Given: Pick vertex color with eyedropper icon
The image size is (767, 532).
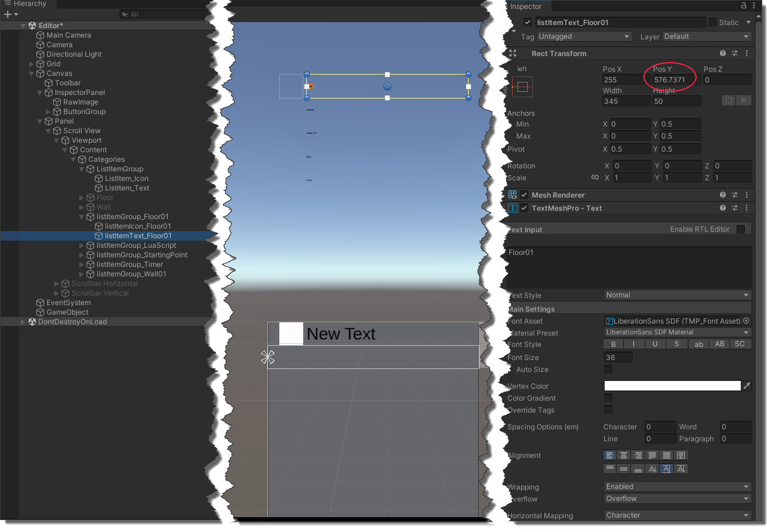Looking at the screenshot, I should coord(747,386).
